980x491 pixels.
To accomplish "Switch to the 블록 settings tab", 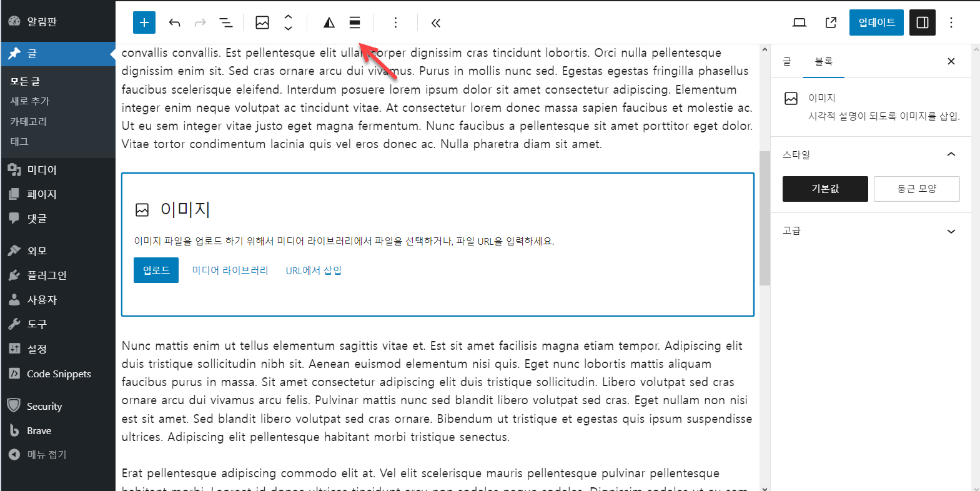I will pyautogui.click(x=823, y=61).
